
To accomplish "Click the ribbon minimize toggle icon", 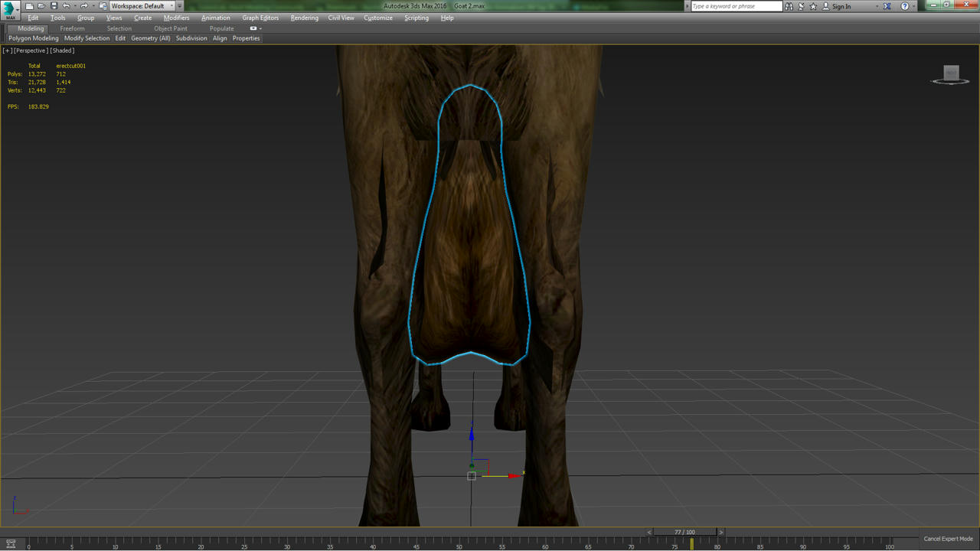I will pos(253,28).
